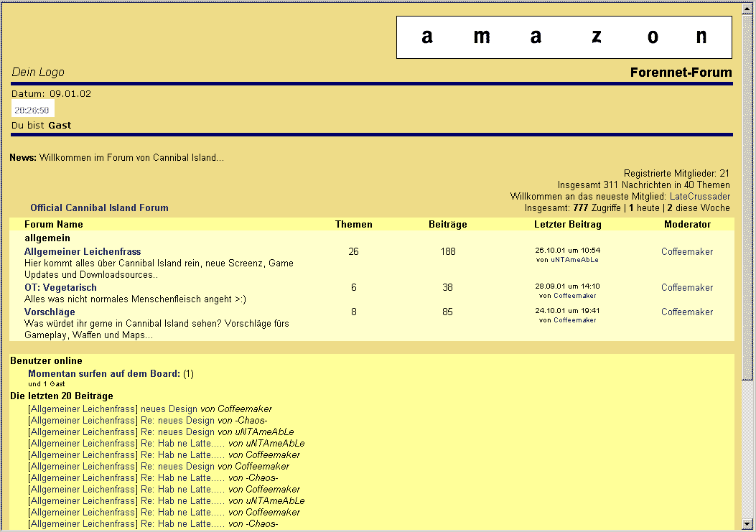Click the 'Moderator' column header
This screenshot has width=756, height=532.
pos(688,224)
